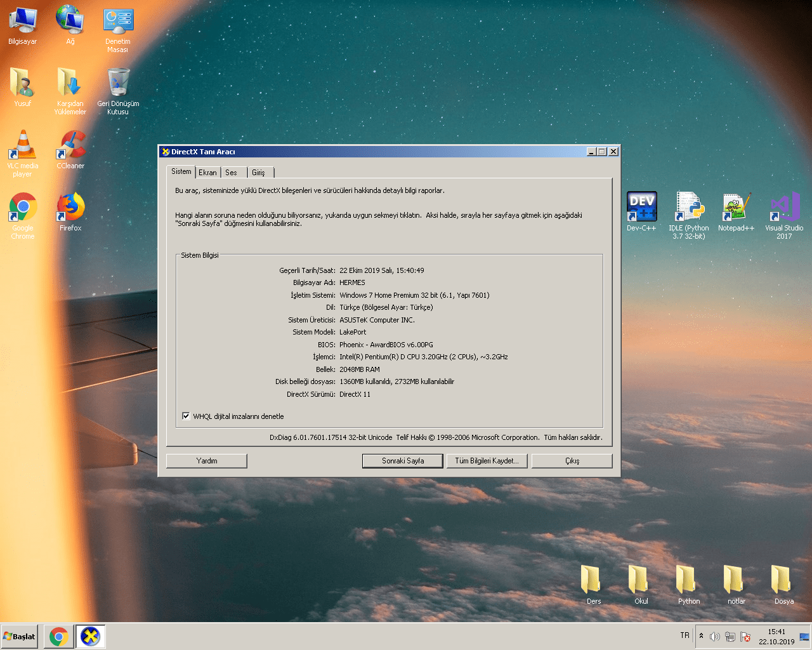The height and width of the screenshot is (650, 812).
Task: Click the Sonraki Sayfa button
Action: [403, 461]
